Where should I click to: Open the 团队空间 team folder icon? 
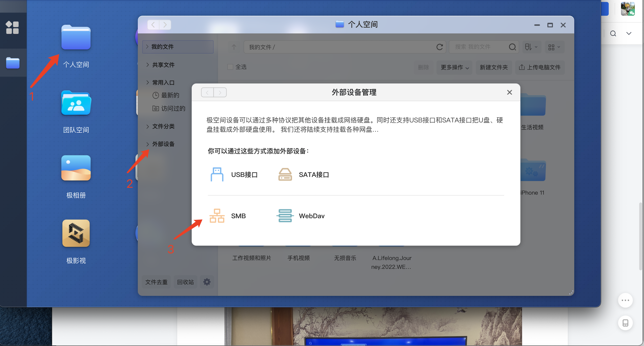click(76, 103)
